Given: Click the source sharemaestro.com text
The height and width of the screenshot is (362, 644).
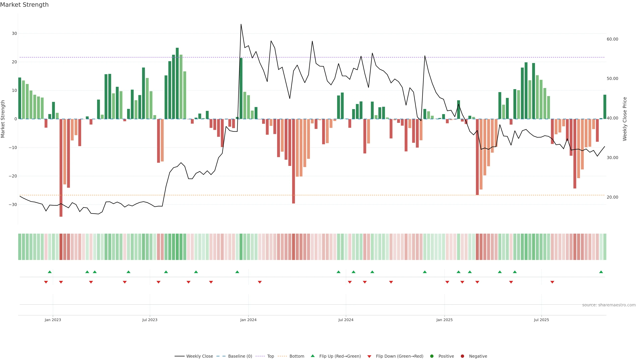Looking at the screenshot, I should tap(609, 305).
